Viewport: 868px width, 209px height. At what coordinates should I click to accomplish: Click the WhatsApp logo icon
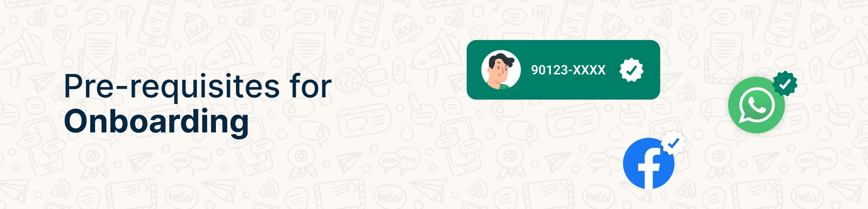pos(756,105)
